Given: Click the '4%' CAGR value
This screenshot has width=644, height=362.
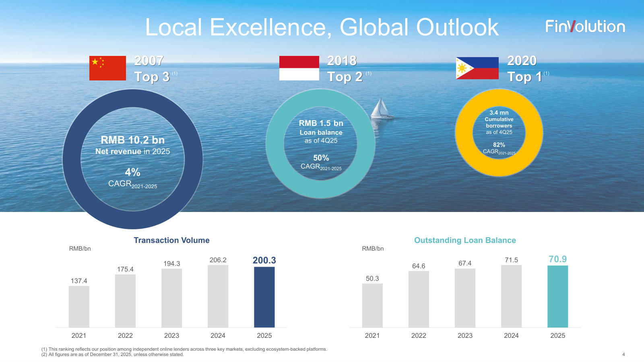Looking at the screenshot, I should [133, 172].
